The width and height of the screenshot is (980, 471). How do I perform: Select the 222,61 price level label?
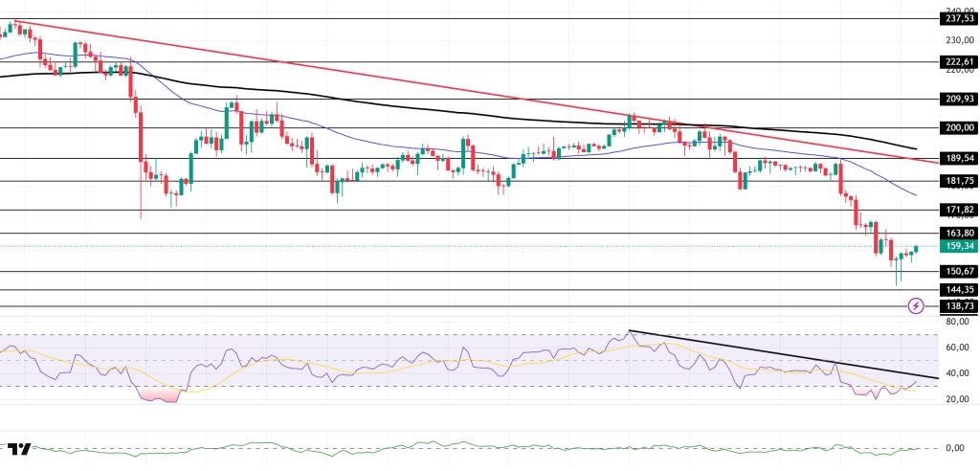[x=957, y=61]
